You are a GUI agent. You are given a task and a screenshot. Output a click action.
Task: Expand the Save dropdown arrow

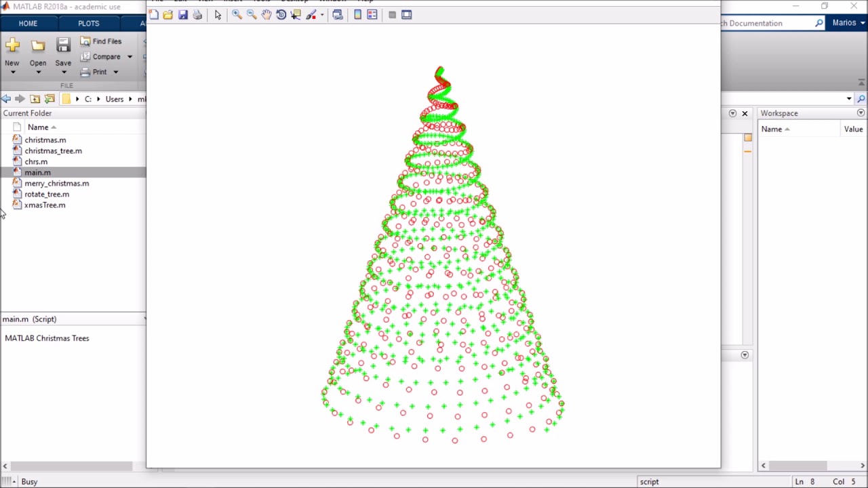[63, 73]
